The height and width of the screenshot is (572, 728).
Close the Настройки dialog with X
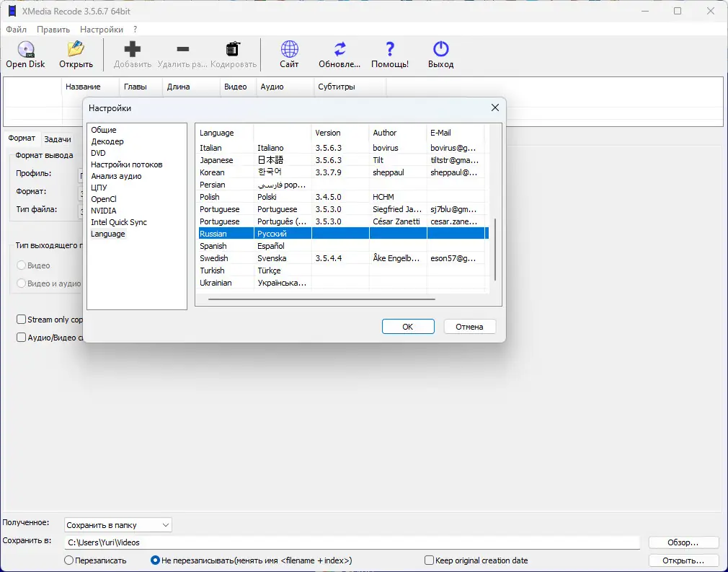point(495,107)
